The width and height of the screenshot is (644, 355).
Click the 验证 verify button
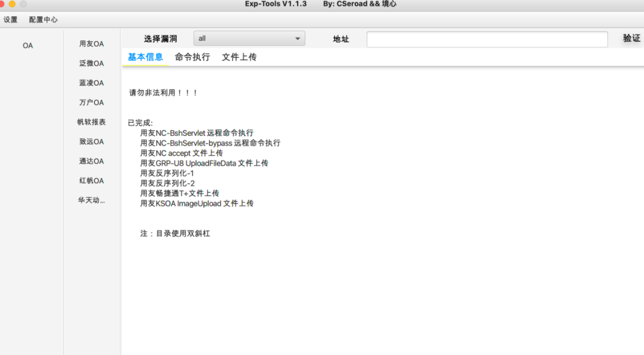pyautogui.click(x=632, y=39)
